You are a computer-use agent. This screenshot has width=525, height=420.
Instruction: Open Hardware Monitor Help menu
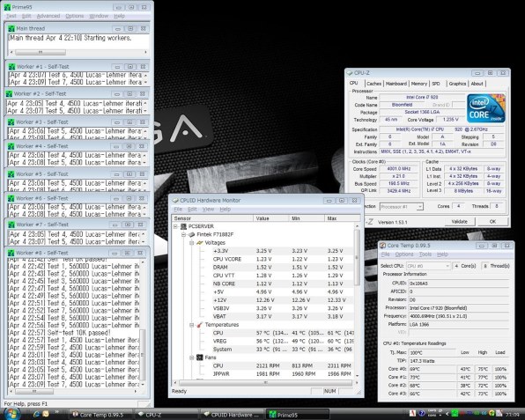click(225, 210)
